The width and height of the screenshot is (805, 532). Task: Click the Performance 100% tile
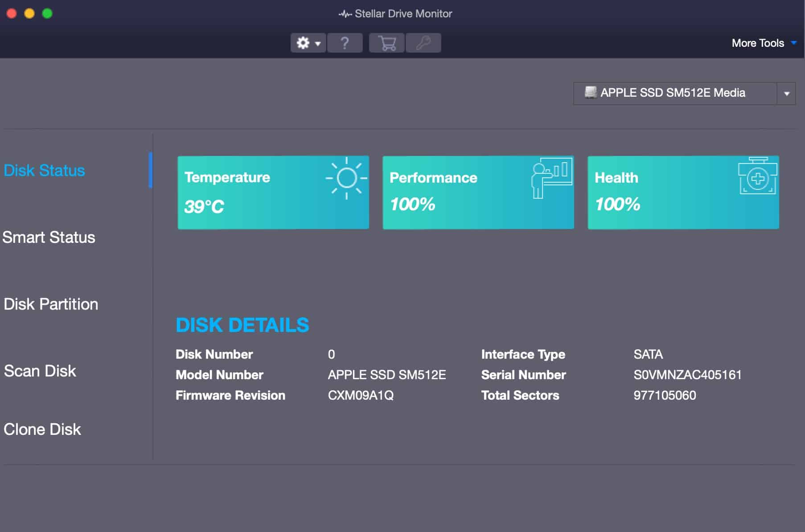click(x=478, y=192)
